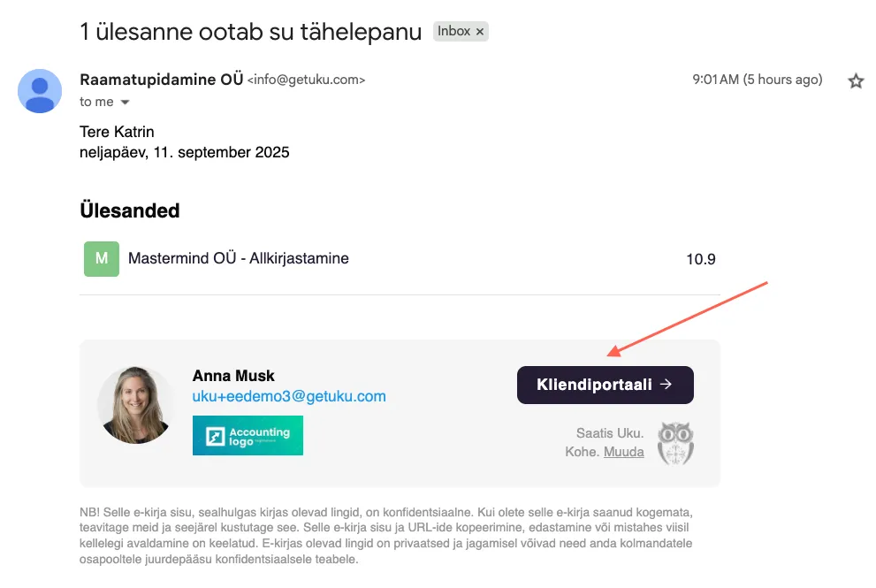This screenshot has width=876, height=588.
Task: Star this email message
Action: pos(856,81)
